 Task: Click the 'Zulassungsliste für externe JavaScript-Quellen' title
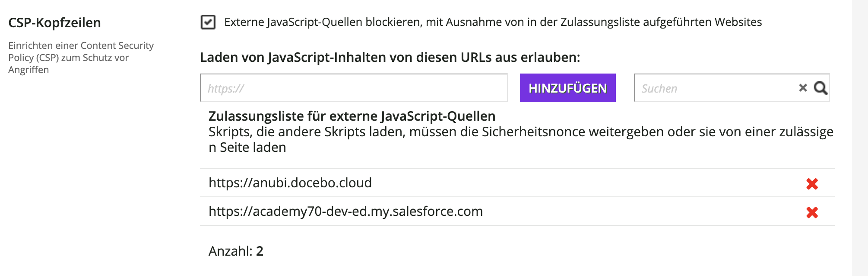(352, 116)
